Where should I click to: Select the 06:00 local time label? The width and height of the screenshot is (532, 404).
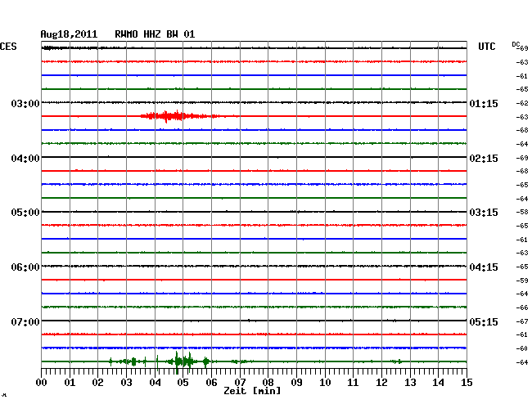25,267
